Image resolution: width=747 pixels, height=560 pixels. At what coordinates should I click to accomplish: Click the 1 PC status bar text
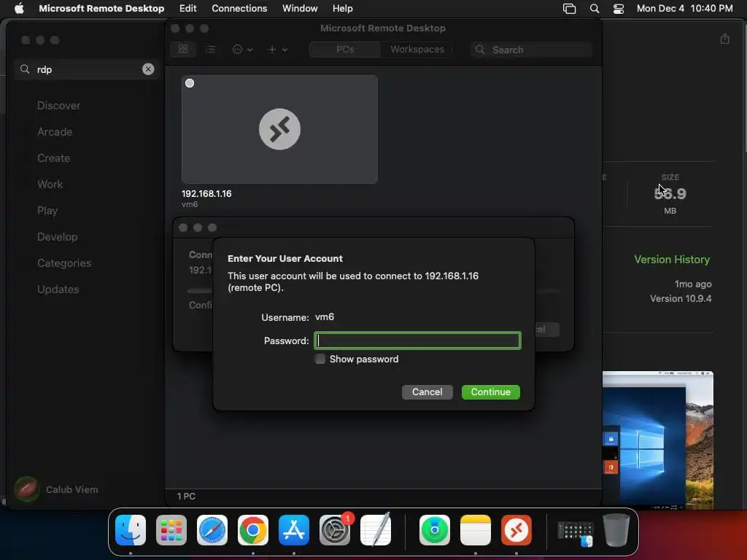click(x=186, y=496)
